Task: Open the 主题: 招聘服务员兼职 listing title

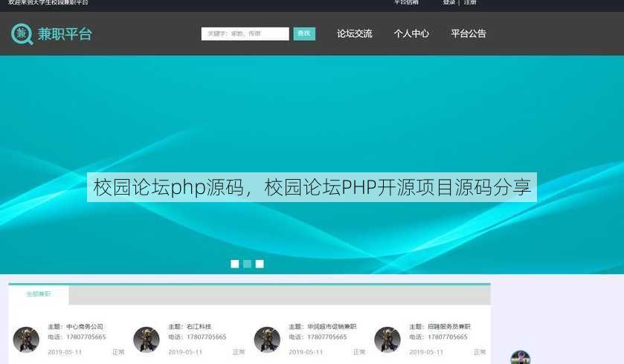Action: click(x=440, y=327)
